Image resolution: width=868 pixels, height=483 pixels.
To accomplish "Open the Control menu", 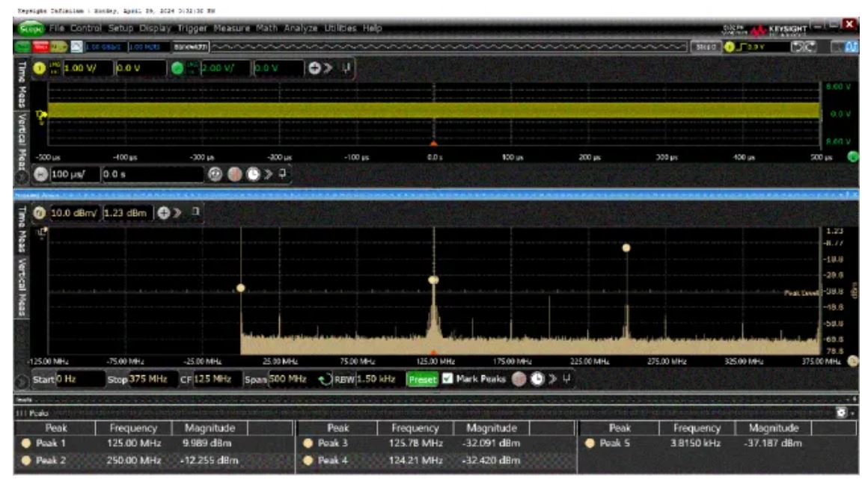I will (86, 28).
